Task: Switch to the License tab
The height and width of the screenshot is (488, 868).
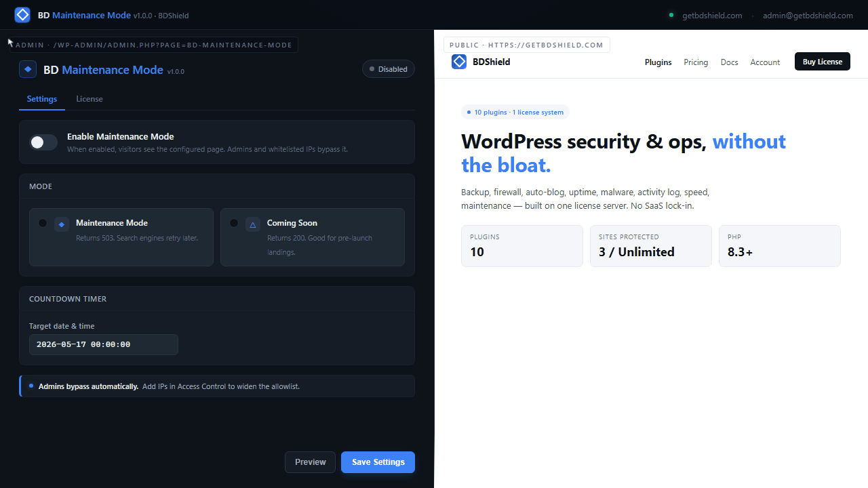Action: coord(90,99)
